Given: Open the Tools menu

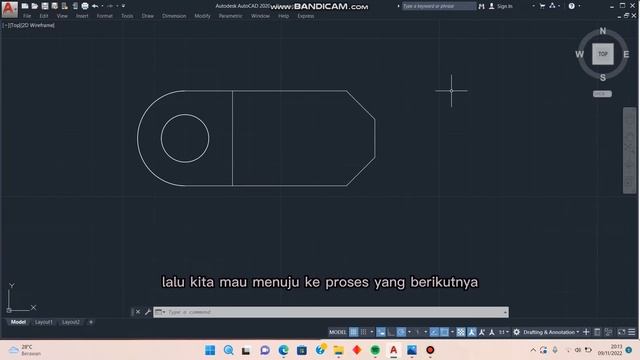Looking at the screenshot, I should 127,16.
